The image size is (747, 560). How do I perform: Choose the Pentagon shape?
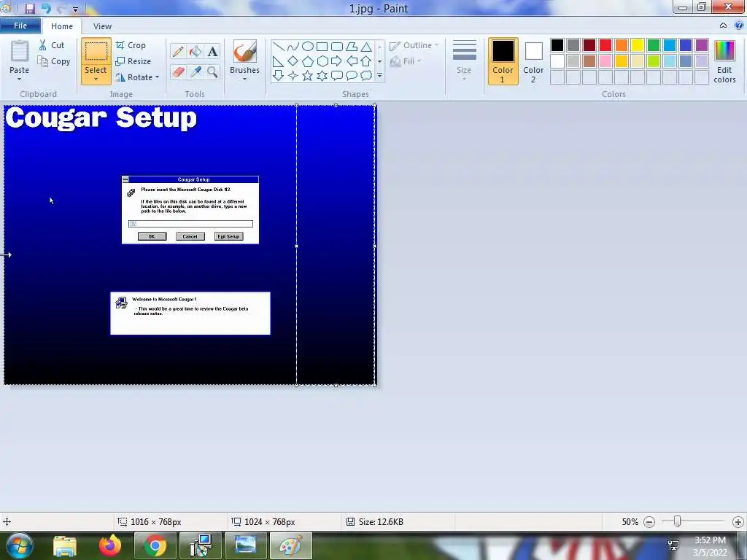(308, 61)
